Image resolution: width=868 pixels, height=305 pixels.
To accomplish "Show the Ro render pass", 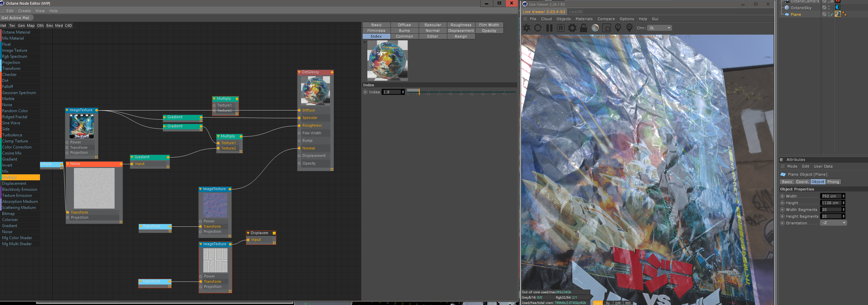I will pyautogui.click(x=608, y=303).
